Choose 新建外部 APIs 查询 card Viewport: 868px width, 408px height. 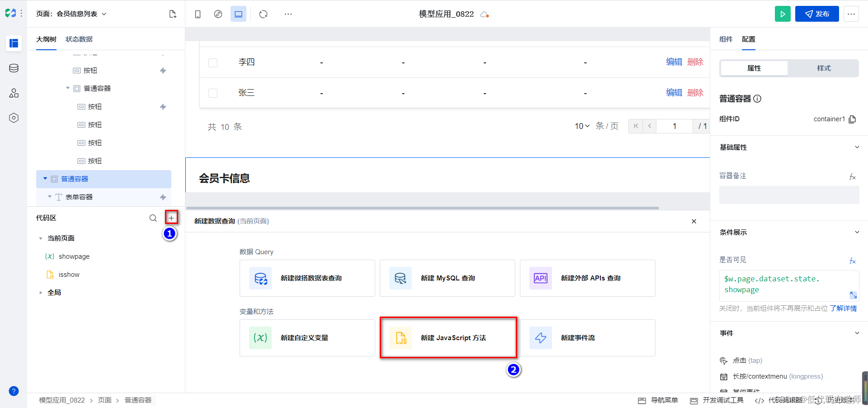point(588,278)
